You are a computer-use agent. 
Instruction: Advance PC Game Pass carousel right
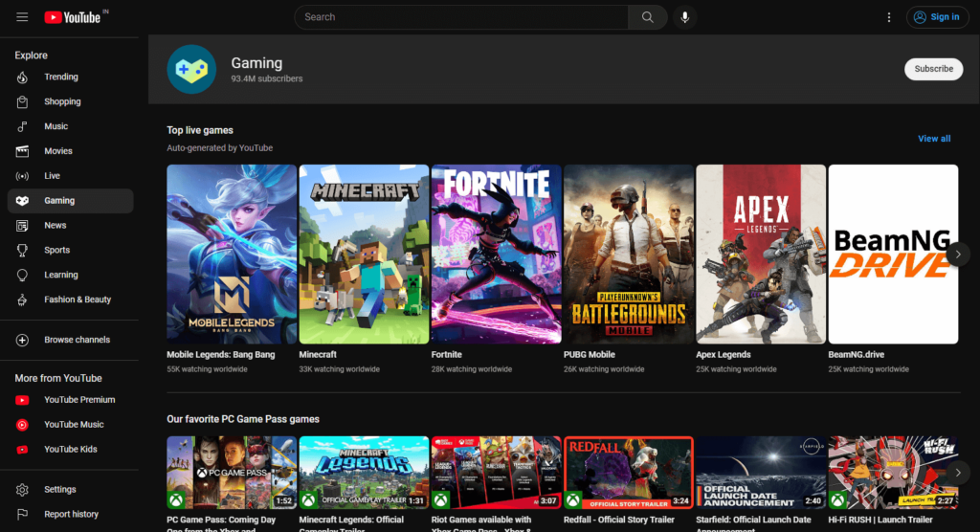coord(957,473)
